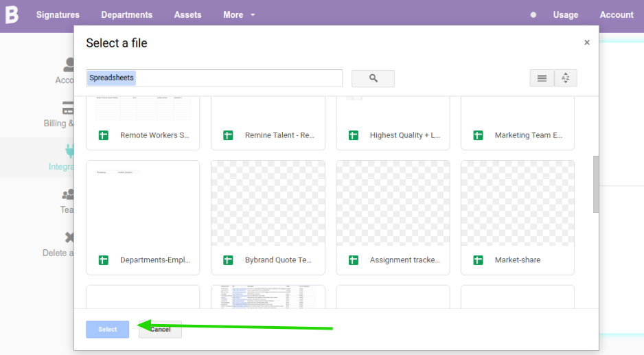Click the Spreadsheets search field
The height and width of the screenshot is (355, 644).
214,78
